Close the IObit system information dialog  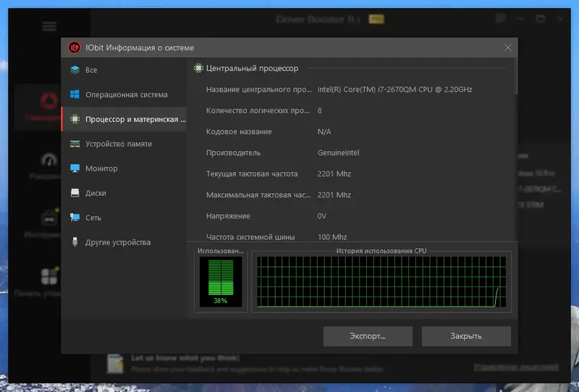pyautogui.click(x=508, y=48)
